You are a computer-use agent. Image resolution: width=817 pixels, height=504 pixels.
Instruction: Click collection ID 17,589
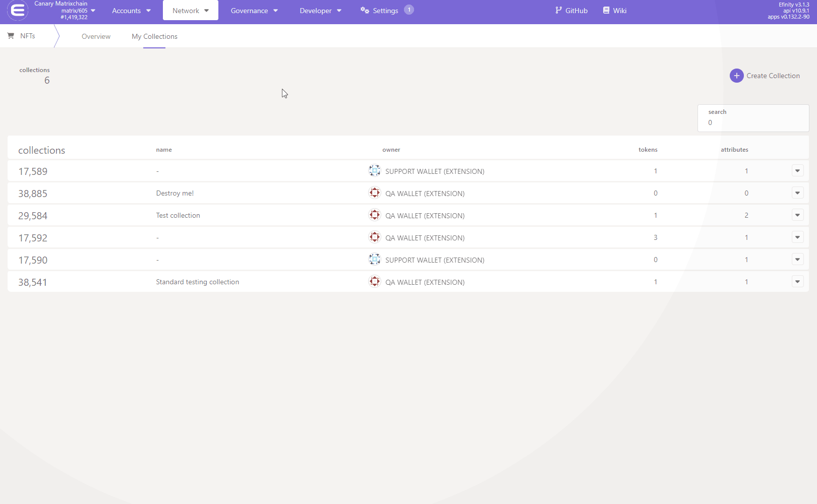[33, 171]
